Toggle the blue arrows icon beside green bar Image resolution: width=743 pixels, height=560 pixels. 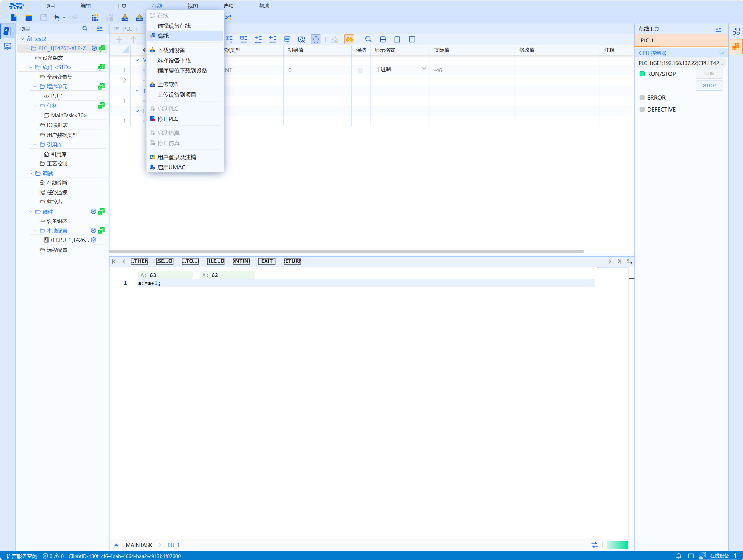point(594,544)
